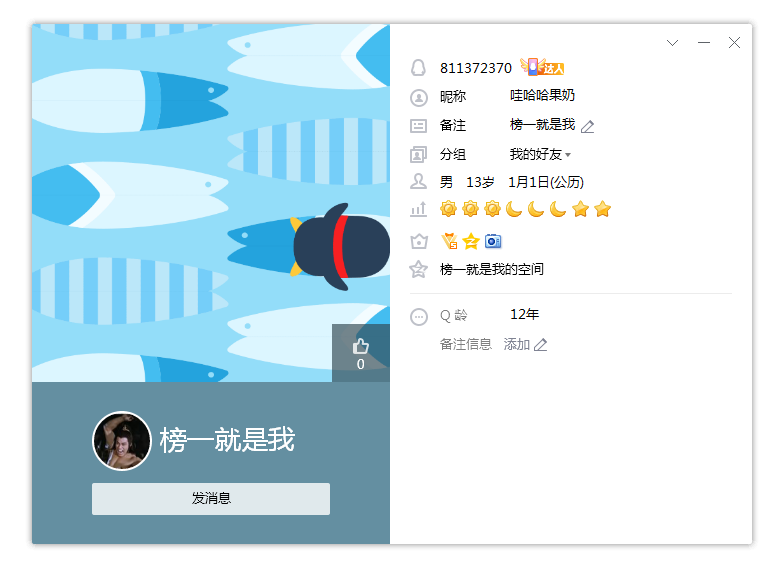Click the QQ number 811372370
Image resolution: width=781 pixels, height=575 pixels.
click(x=476, y=68)
